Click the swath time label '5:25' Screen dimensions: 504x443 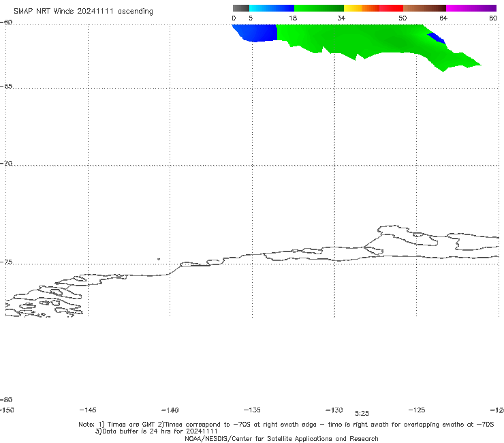(x=362, y=414)
